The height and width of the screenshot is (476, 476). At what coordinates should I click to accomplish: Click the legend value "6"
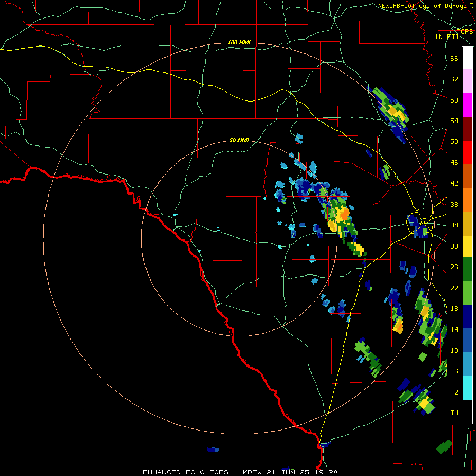456,371
